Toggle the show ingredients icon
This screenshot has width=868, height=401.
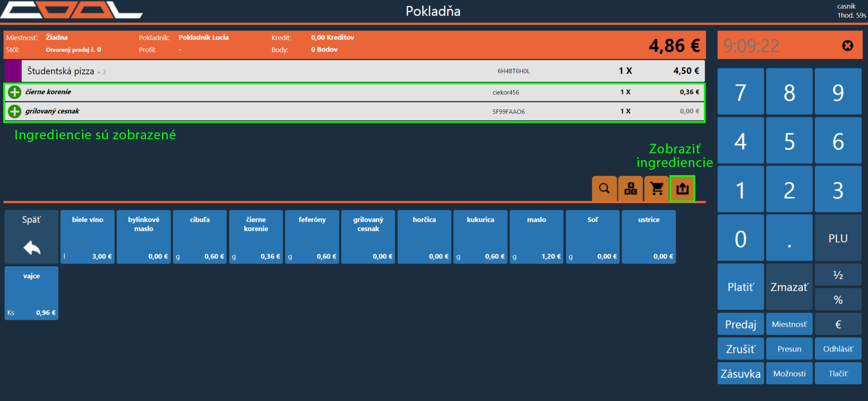pos(683,188)
